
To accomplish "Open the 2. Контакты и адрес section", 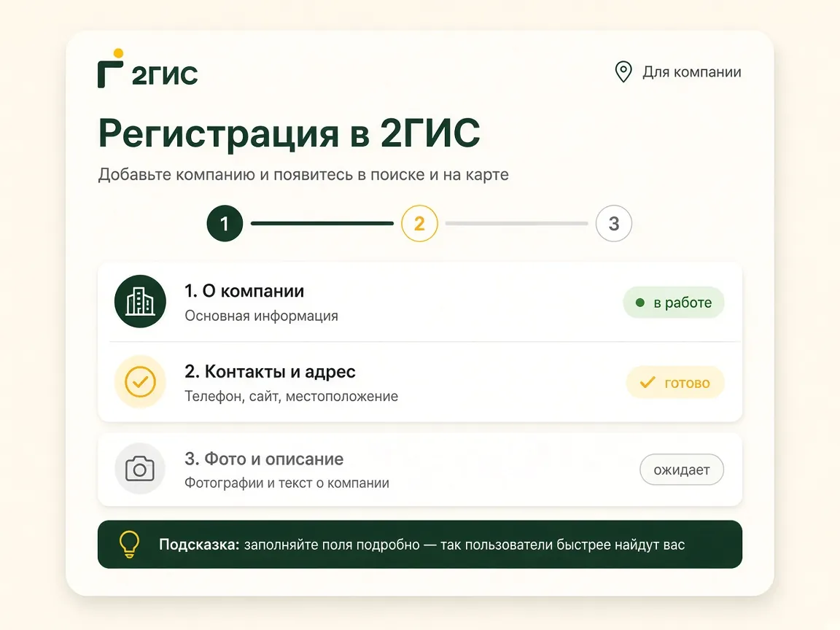I will pyautogui.click(x=420, y=382).
